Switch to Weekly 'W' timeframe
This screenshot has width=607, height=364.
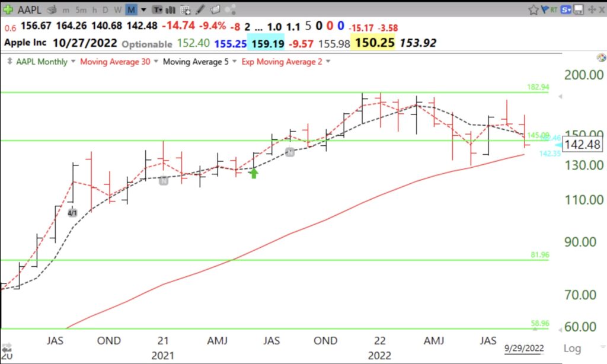(118, 10)
